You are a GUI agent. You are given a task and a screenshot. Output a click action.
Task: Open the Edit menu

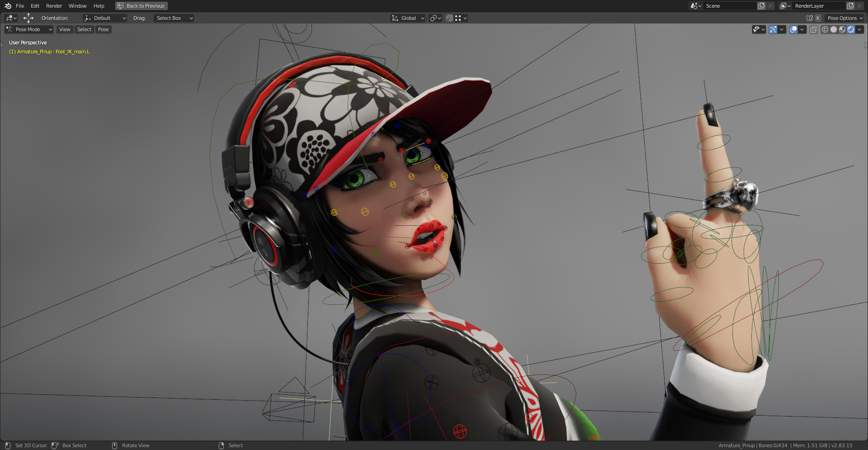35,6
